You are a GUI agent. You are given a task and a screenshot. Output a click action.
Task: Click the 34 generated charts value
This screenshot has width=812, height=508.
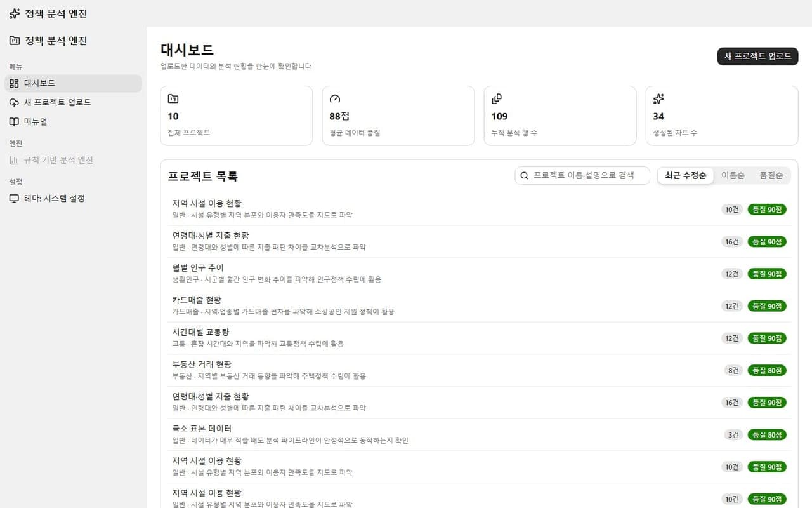point(658,116)
